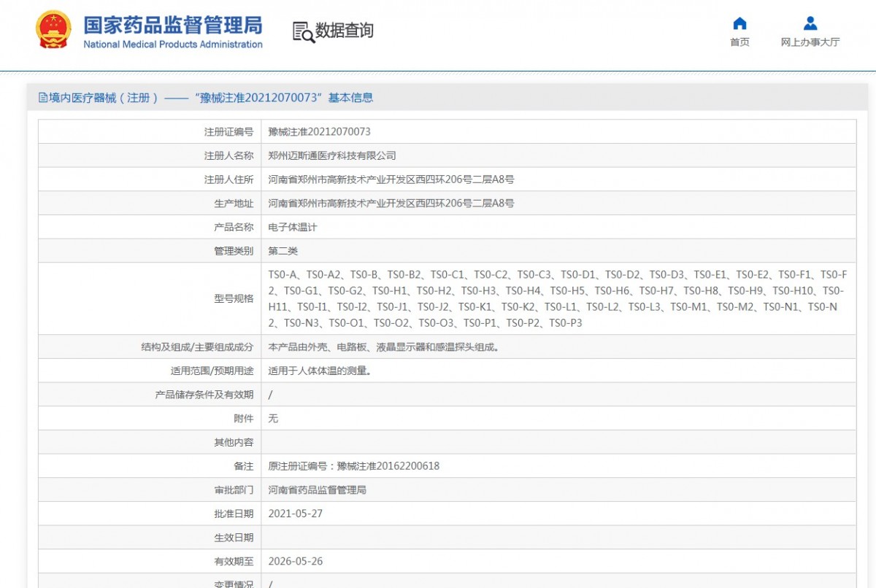The height and width of the screenshot is (588, 876).
Task: Select the 生产地址 label cell
Action: (x=150, y=204)
